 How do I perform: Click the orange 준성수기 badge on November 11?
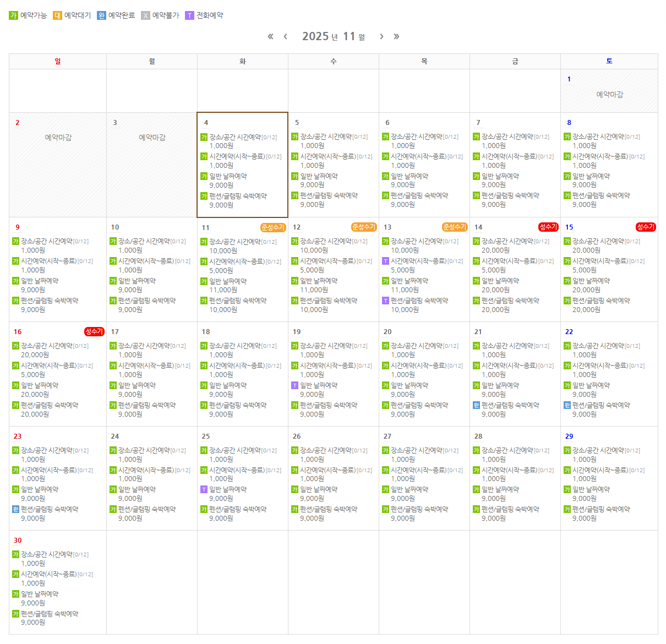[x=272, y=227]
